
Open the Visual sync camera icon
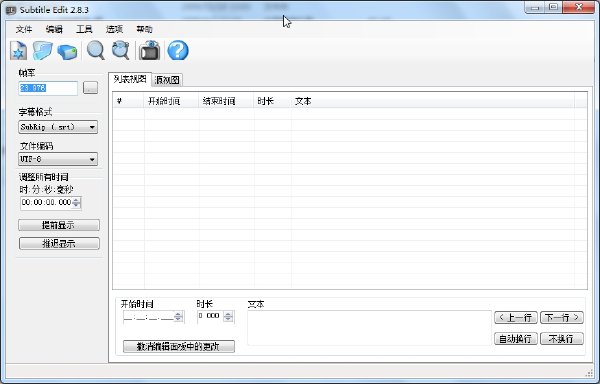(149, 50)
